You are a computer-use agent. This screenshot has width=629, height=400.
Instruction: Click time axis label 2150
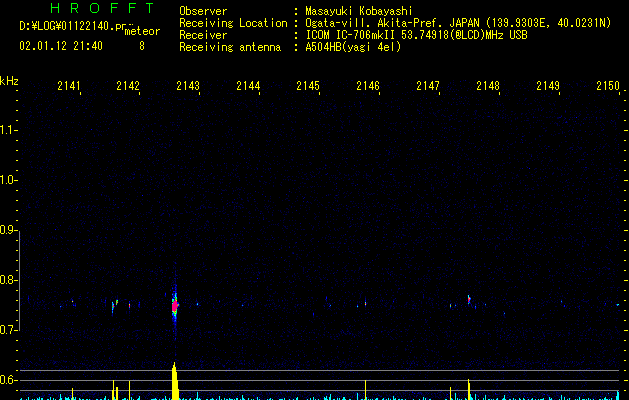(x=608, y=86)
